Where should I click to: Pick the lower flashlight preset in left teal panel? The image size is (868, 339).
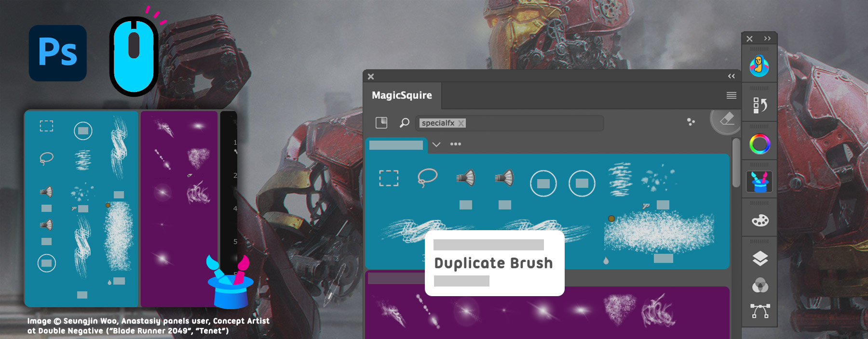pos(46,225)
